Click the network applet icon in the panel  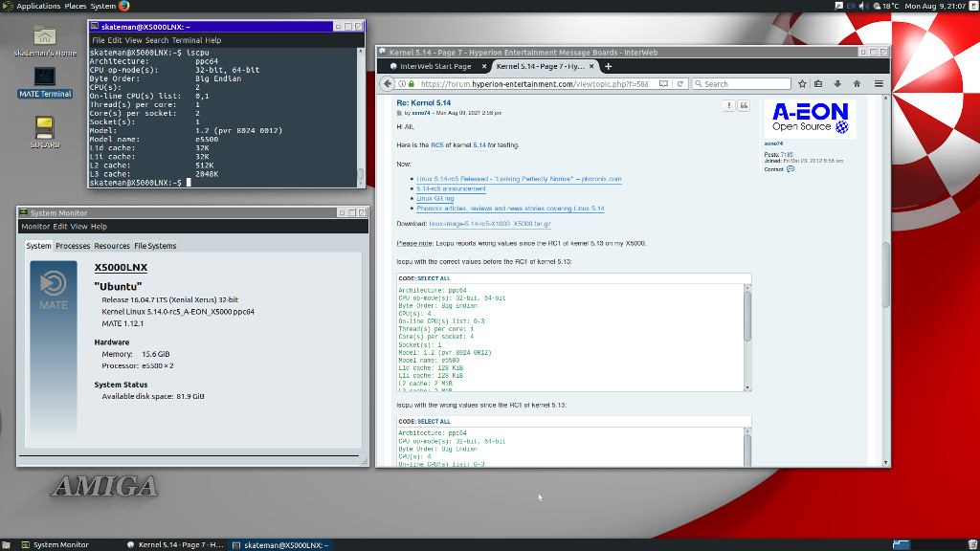click(x=838, y=6)
